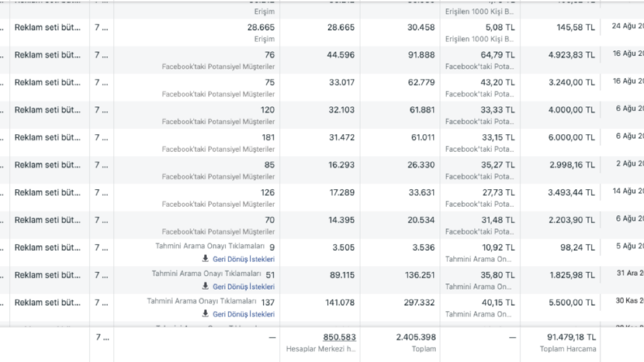Click Tahmini Arama Onayı Tıklamaları label beside 137
This screenshot has width=644, height=362.
[x=201, y=301]
